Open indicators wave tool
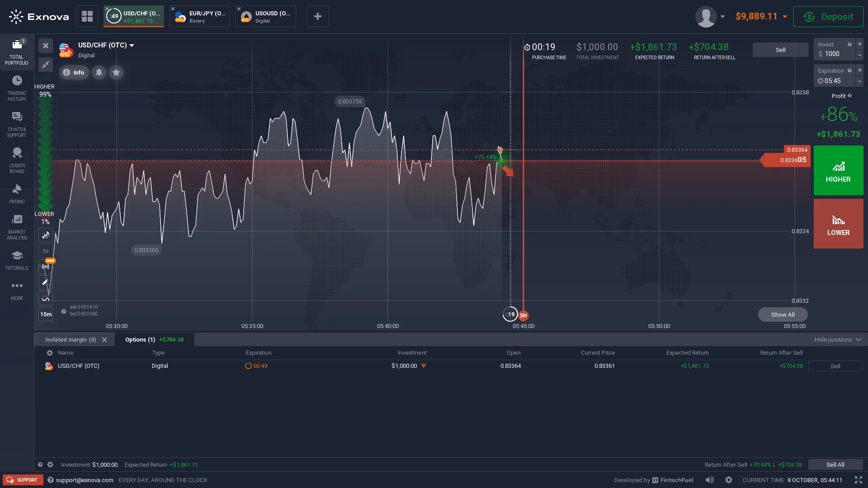 (46, 298)
